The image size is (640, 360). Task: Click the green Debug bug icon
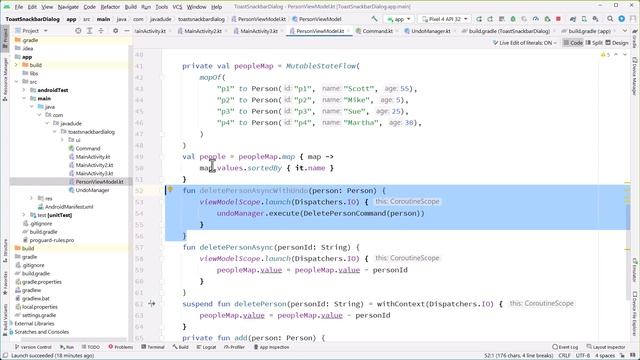click(x=513, y=19)
